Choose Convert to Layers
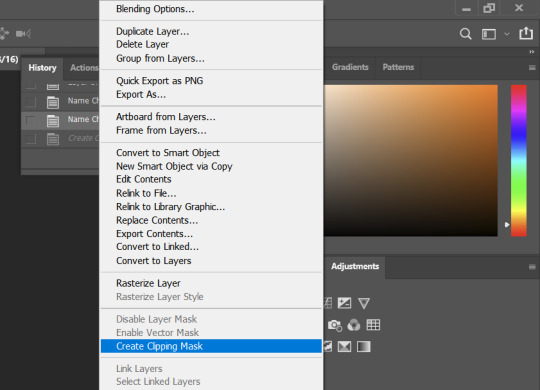Screen dimensions: 540x390 (x=211, y=261)
